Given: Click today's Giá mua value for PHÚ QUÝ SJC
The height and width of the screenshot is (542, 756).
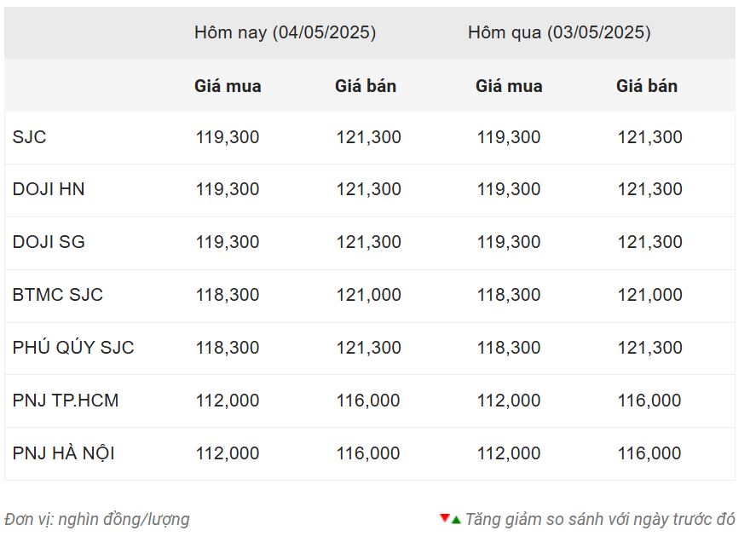Looking at the screenshot, I should pos(228,348).
